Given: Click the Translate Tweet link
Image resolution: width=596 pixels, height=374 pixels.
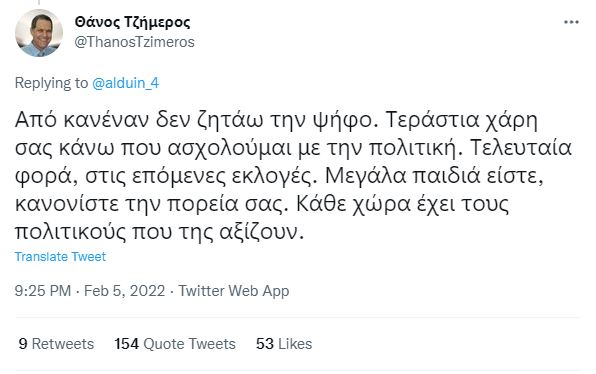Looking at the screenshot, I should [x=60, y=257].
